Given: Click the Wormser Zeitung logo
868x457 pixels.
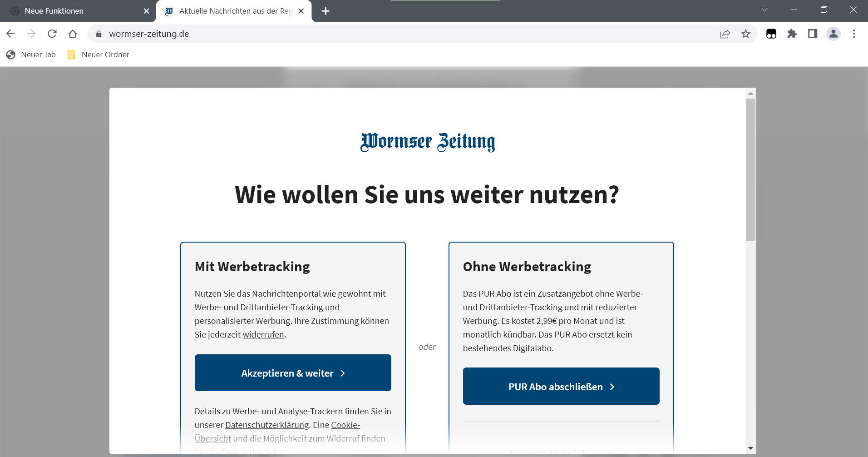Looking at the screenshot, I should 428,142.
